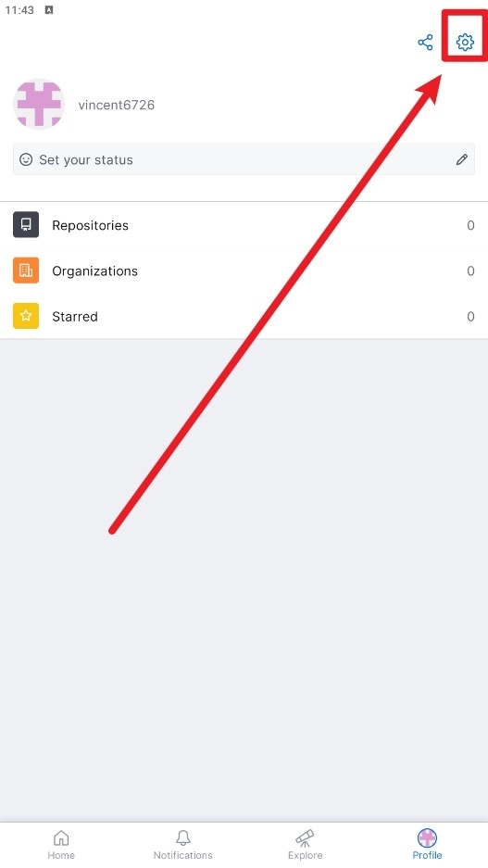Tap the Notifications bell icon
Viewport: 488px width, 868px height.
coord(182,837)
